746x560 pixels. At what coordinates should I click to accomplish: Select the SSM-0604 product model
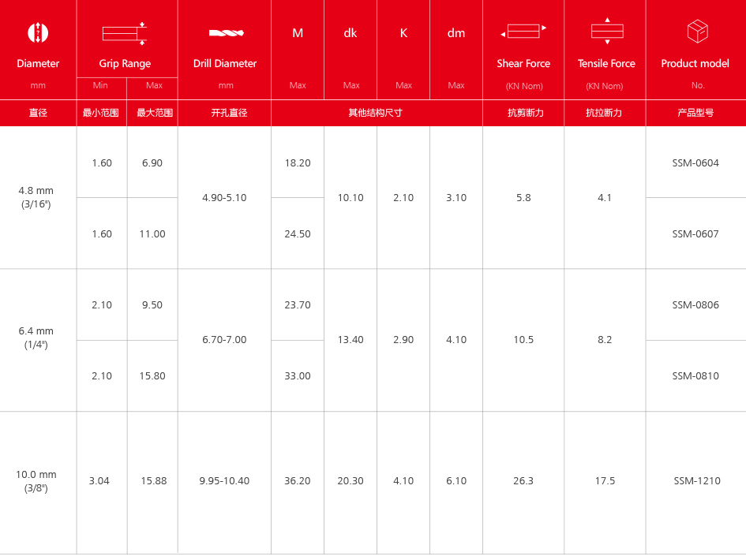(x=695, y=163)
